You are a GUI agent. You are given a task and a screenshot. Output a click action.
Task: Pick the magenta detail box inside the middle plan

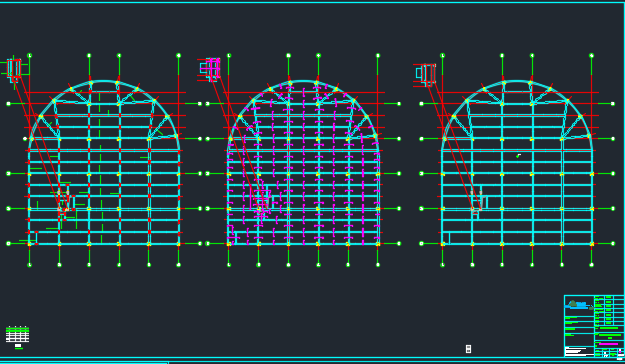coord(260,199)
